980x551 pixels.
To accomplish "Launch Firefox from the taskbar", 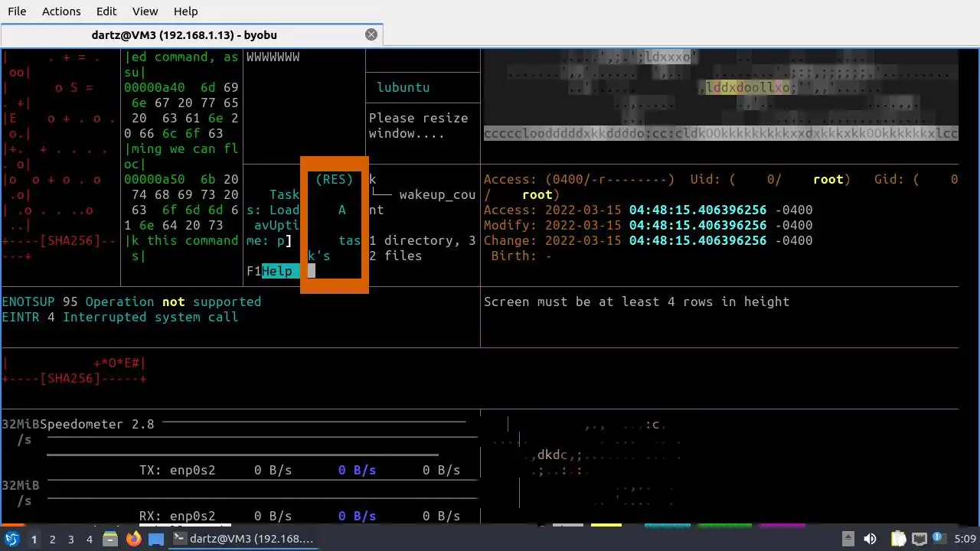I will tap(133, 539).
